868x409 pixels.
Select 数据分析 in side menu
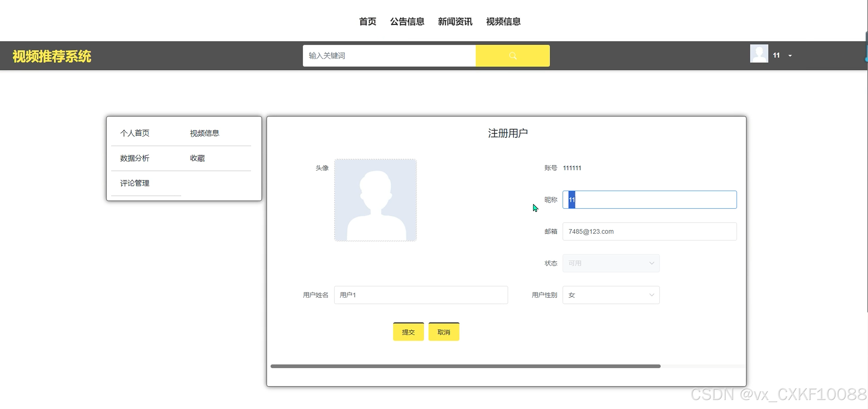(x=134, y=158)
